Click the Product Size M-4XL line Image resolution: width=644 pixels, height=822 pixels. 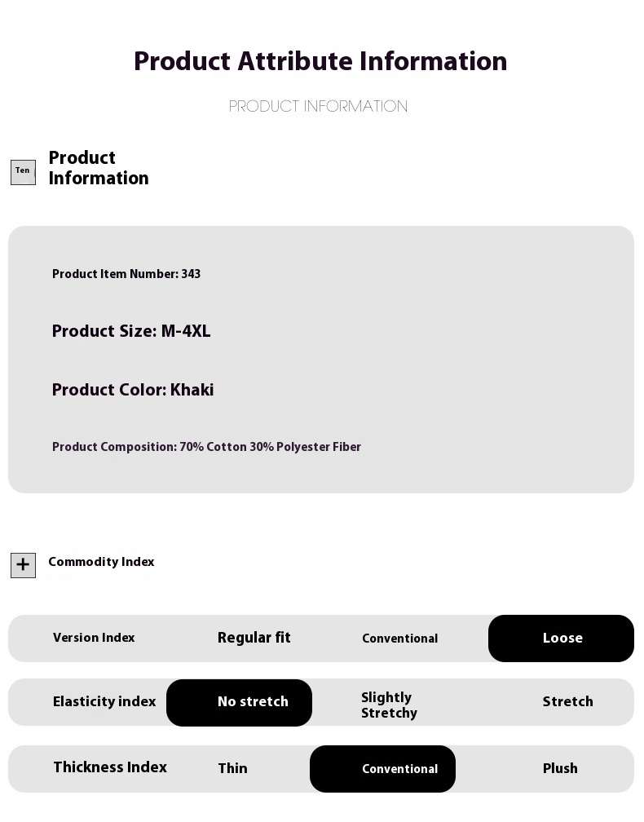coord(131,332)
